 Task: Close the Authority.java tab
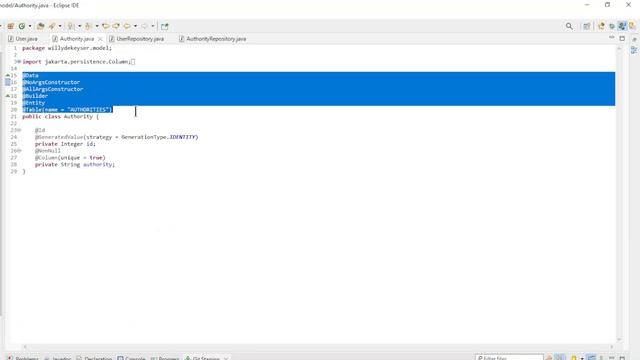pyautogui.click(x=100, y=39)
